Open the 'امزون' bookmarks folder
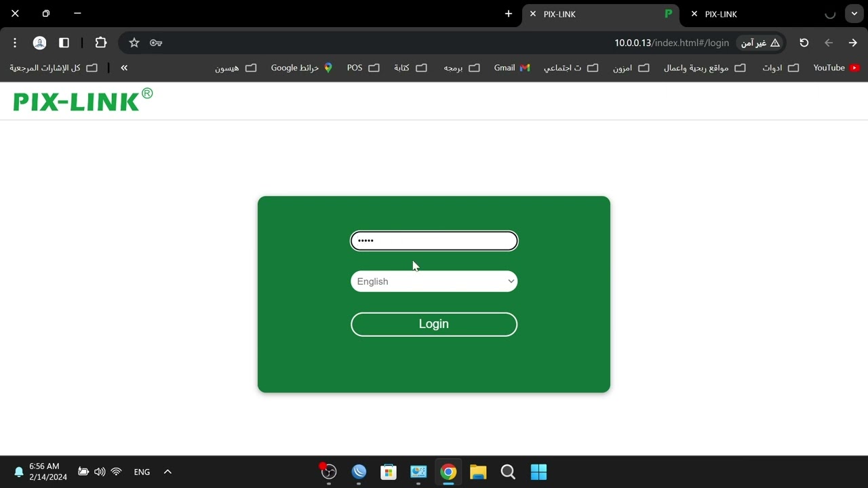The height and width of the screenshot is (488, 868). pos(631,68)
